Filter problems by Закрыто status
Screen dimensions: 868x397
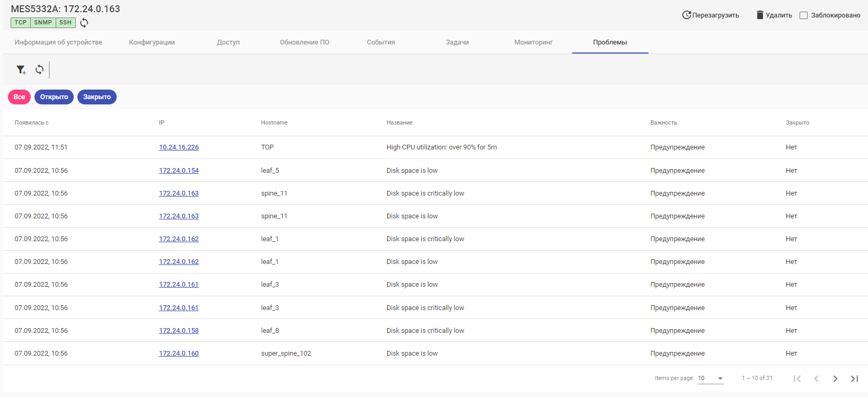click(x=97, y=97)
